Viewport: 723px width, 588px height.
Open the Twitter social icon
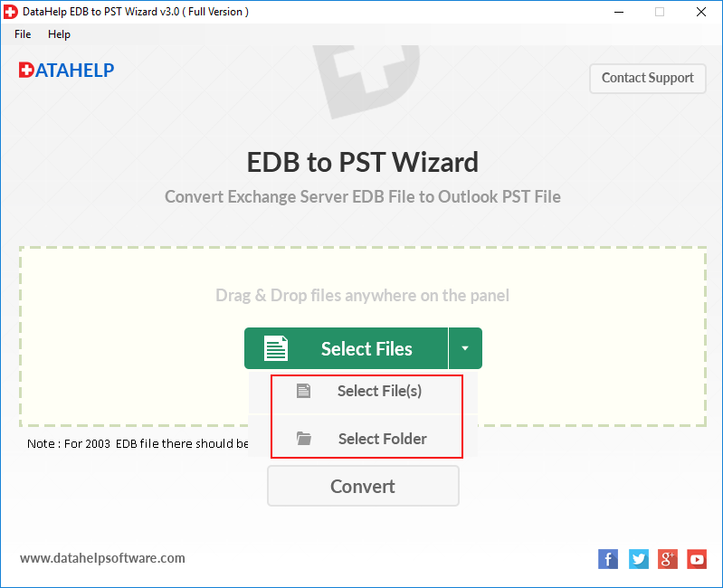click(x=639, y=559)
